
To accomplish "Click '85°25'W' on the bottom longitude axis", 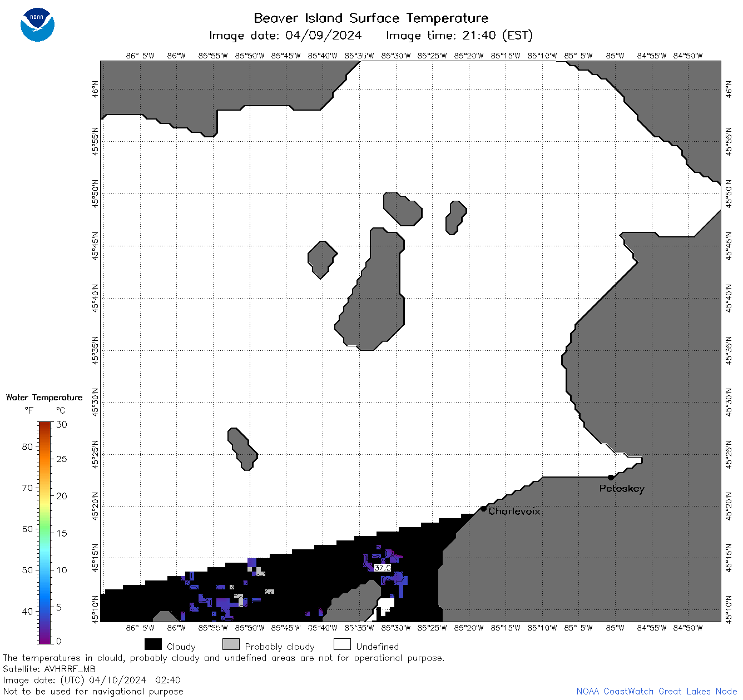I will tap(432, 628).
